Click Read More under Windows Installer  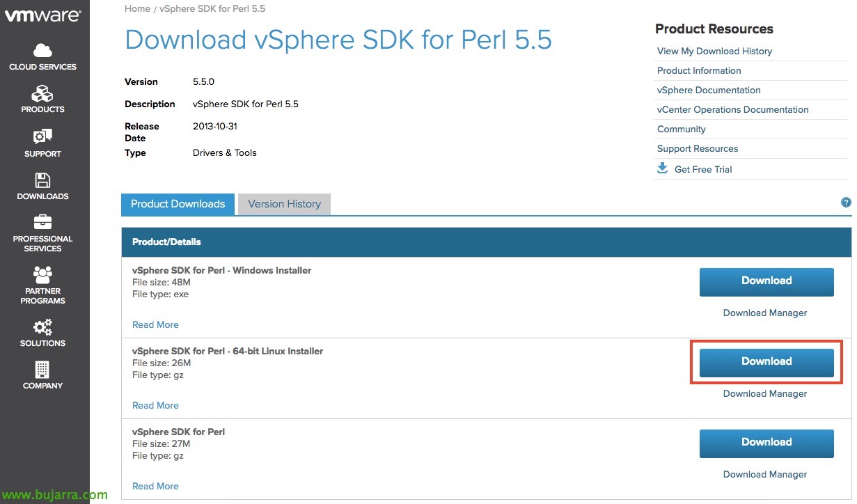coord(155,325)
